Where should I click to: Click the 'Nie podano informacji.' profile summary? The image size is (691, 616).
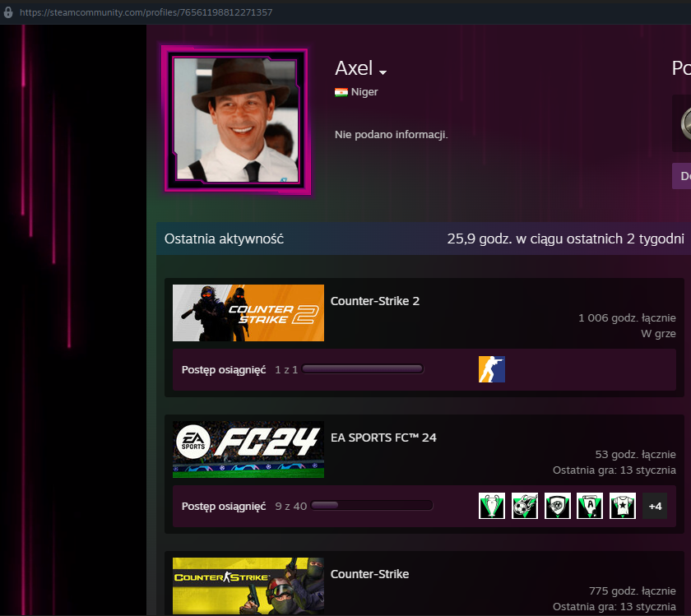[392, 134]
